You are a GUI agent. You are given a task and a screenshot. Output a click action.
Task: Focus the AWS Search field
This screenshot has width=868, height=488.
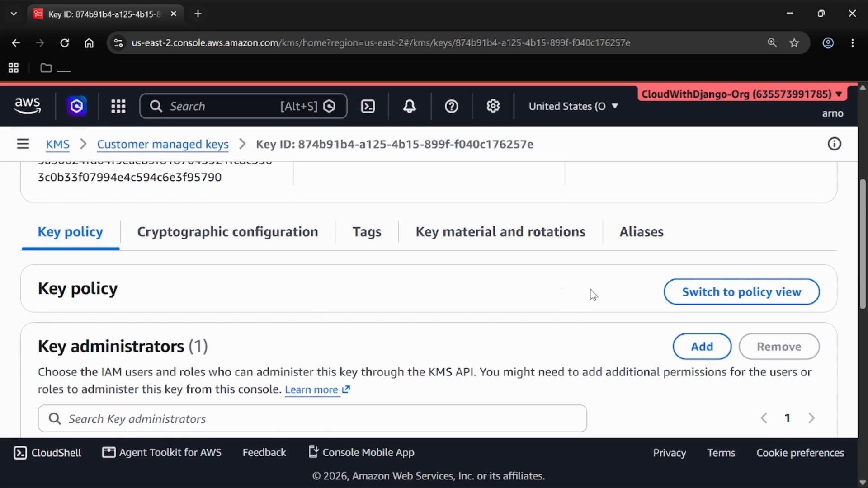(243, 106)
